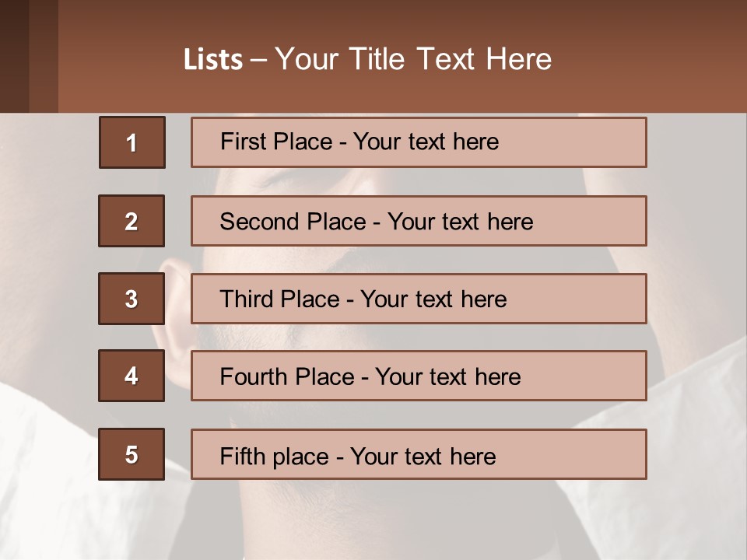Click the Second Place text box
The height and width of the screenshot is (560, 747).
(419, 221)
